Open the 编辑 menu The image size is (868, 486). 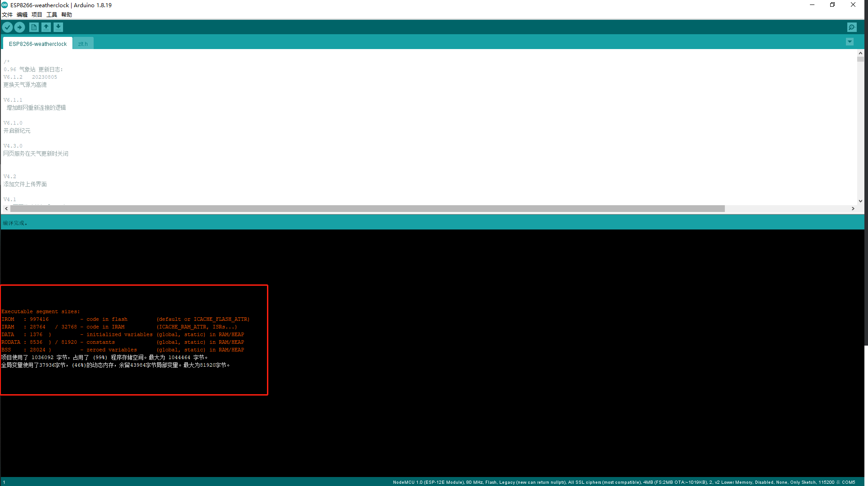point(22,15)
